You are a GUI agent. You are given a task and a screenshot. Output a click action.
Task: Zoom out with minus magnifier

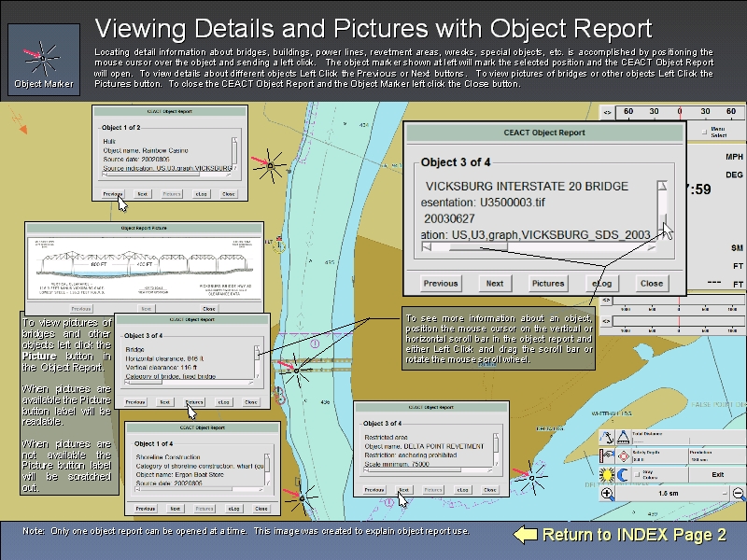click(738, 494)
